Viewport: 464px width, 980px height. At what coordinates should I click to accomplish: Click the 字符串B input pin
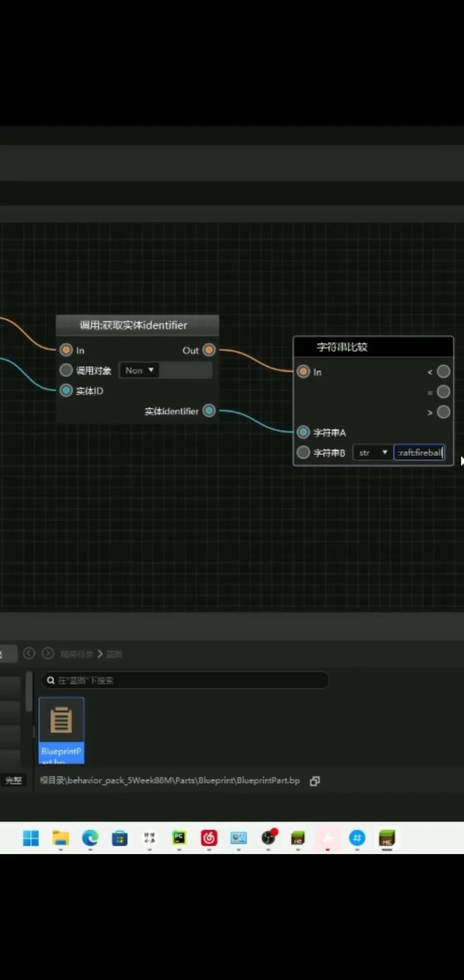pyautogui.click(x=303, y=452)
